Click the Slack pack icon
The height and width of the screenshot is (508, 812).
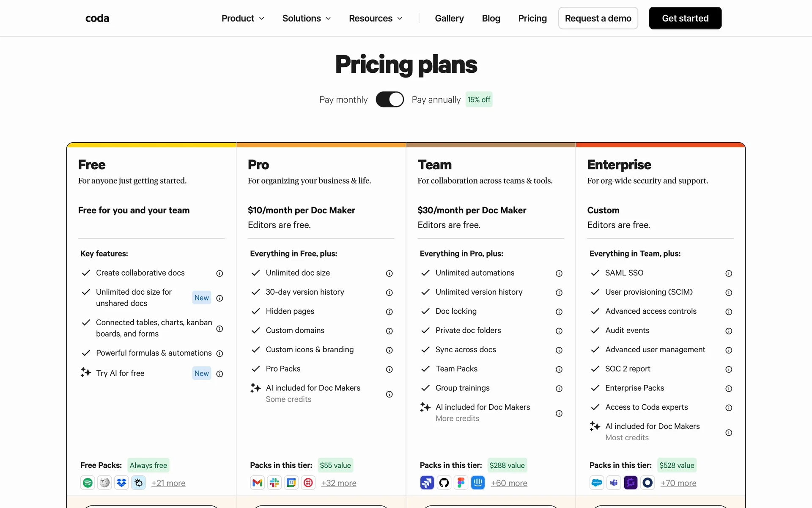[274, 483]
